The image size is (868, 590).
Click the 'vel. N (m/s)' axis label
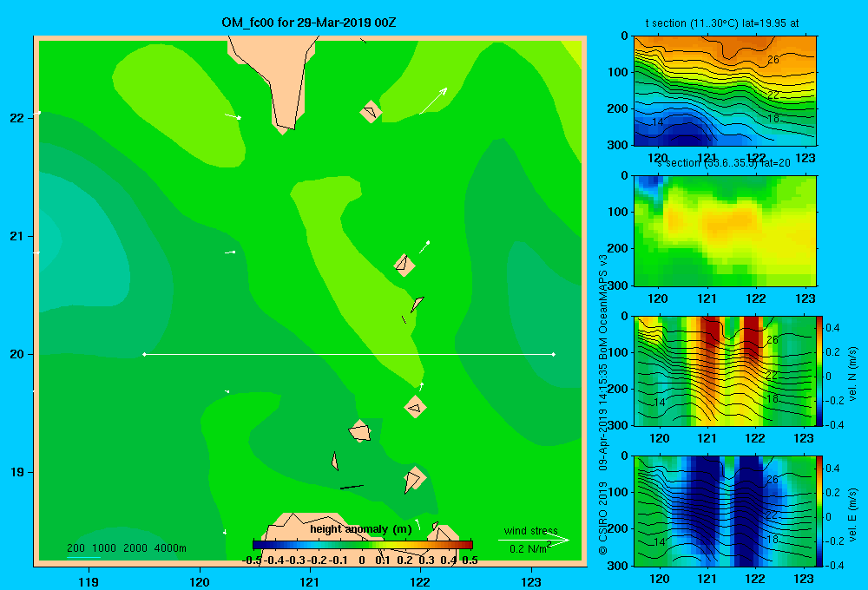click(x=853, y=374)
